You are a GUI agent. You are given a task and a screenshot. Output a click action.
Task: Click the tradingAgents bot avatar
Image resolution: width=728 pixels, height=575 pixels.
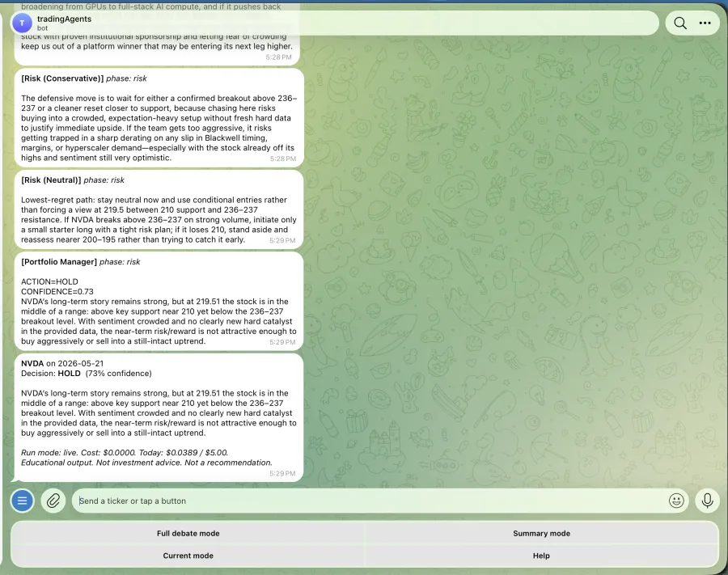[x=22, y=23]
